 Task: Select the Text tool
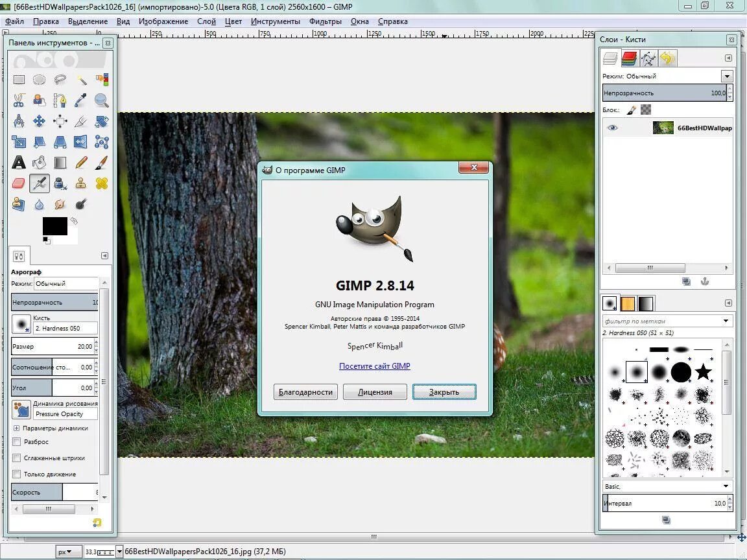coord(19,163)
